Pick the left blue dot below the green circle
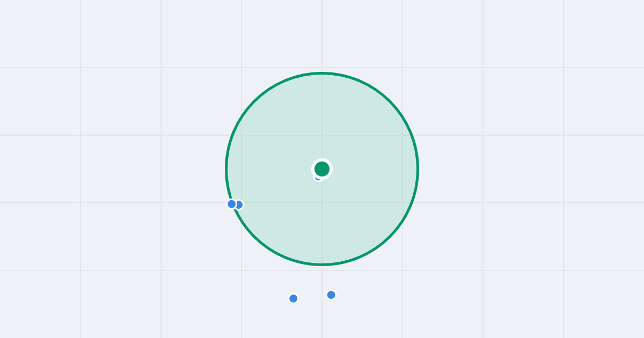 [293, 298]
